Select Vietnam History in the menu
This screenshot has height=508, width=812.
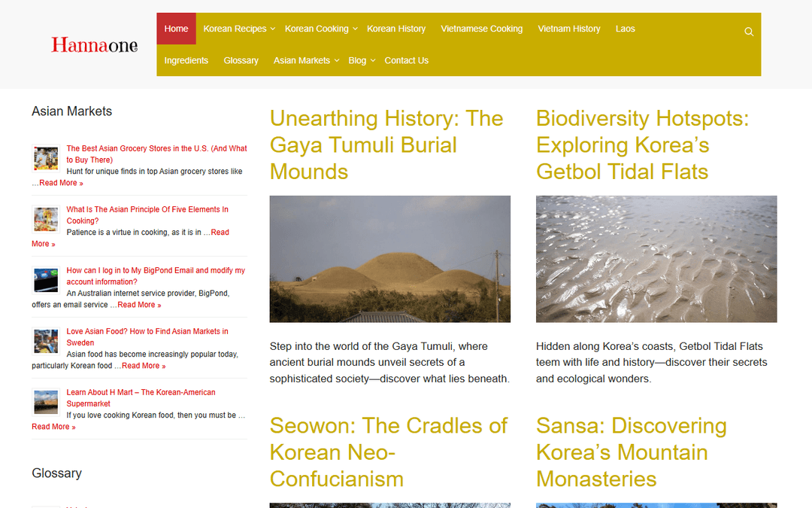pos(568,29)
